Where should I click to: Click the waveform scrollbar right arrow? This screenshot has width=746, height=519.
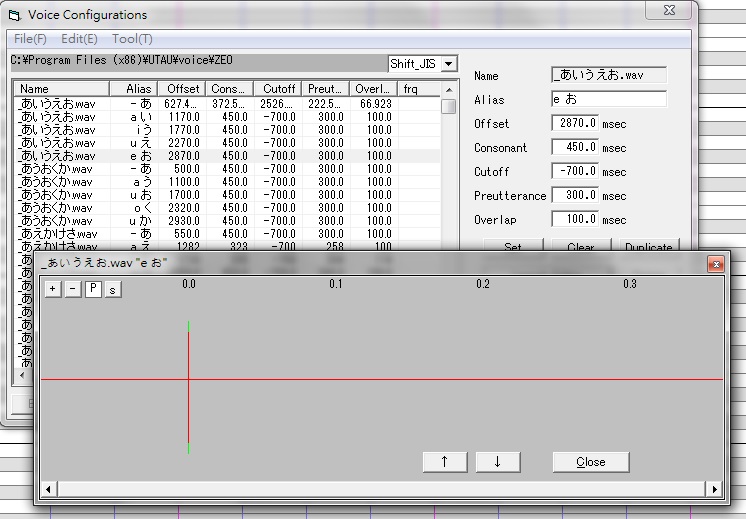click(714, 489)
